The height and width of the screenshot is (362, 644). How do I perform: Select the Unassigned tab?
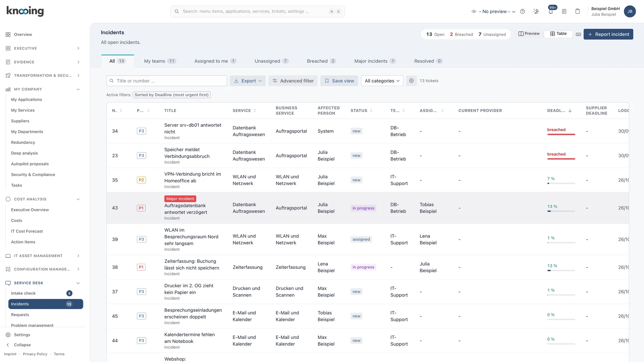(271, 61)
